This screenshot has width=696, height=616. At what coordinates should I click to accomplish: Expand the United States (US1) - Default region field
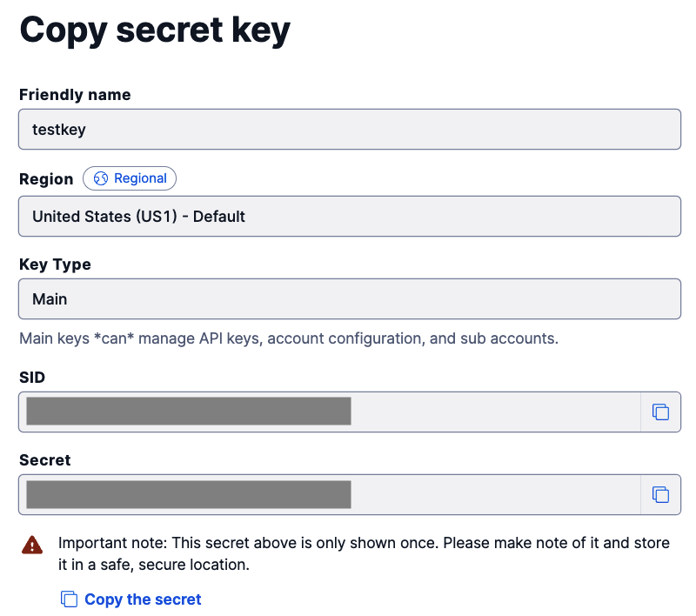click(x=348, y=216)
